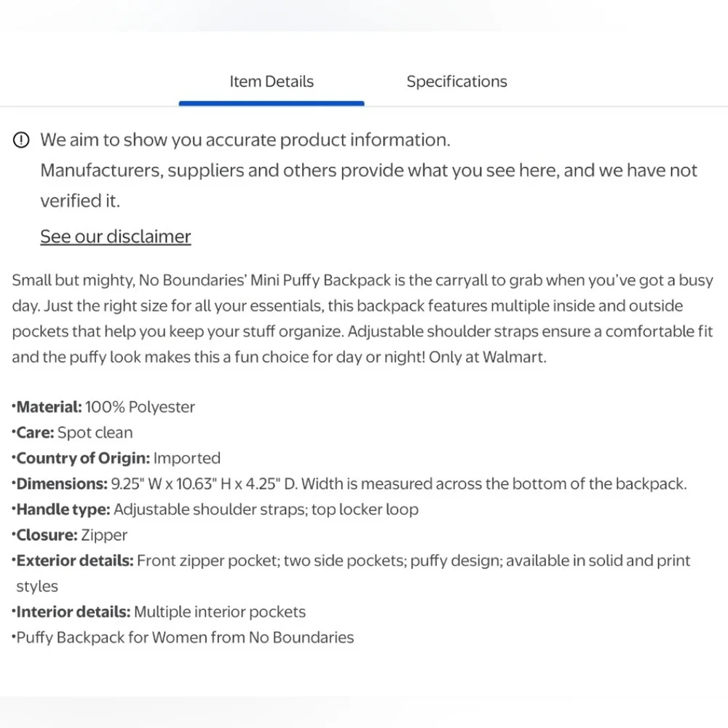Switch to the Specifications tab
This screenshot has height=728, width=728.
click(457, 82)
